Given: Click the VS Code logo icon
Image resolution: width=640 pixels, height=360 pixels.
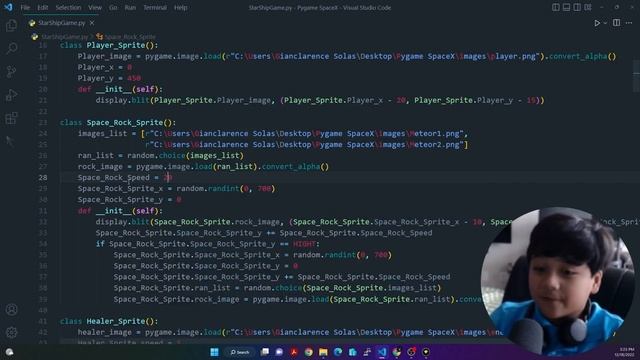Looking at the screenshot, I should pos(8,7).
